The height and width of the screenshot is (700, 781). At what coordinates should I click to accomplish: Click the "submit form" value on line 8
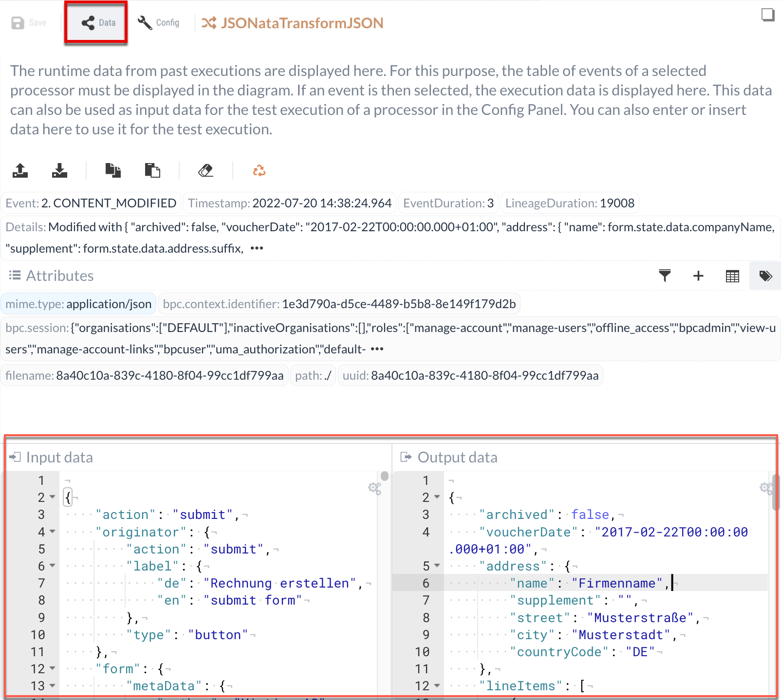pyautogui.click(x=253, y=600)
